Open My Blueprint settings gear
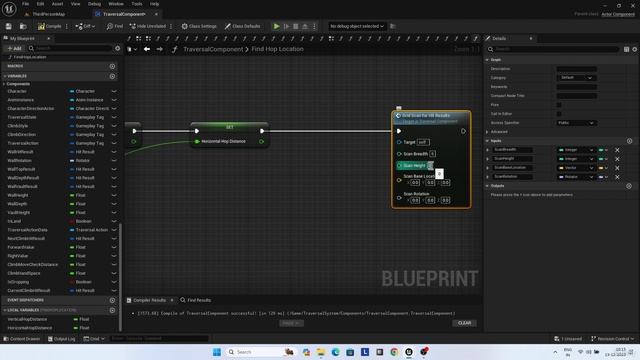640x360 pixels. point(118,48)
